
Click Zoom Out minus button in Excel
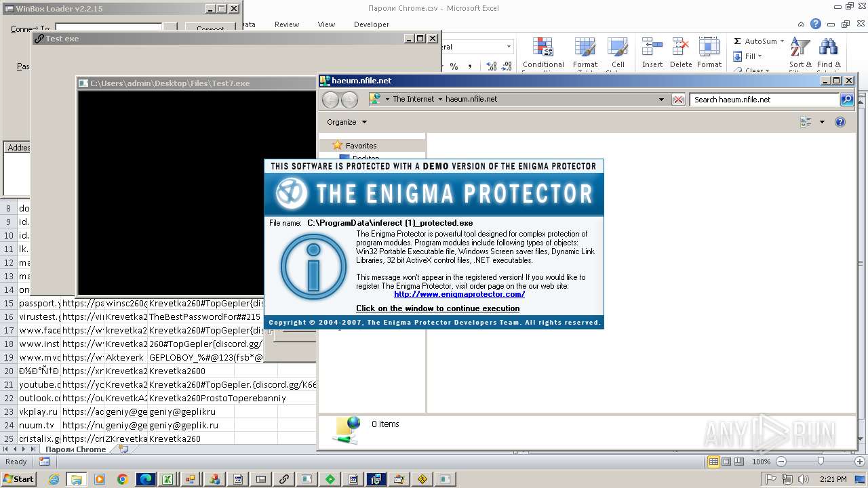(x=781, y=462)
